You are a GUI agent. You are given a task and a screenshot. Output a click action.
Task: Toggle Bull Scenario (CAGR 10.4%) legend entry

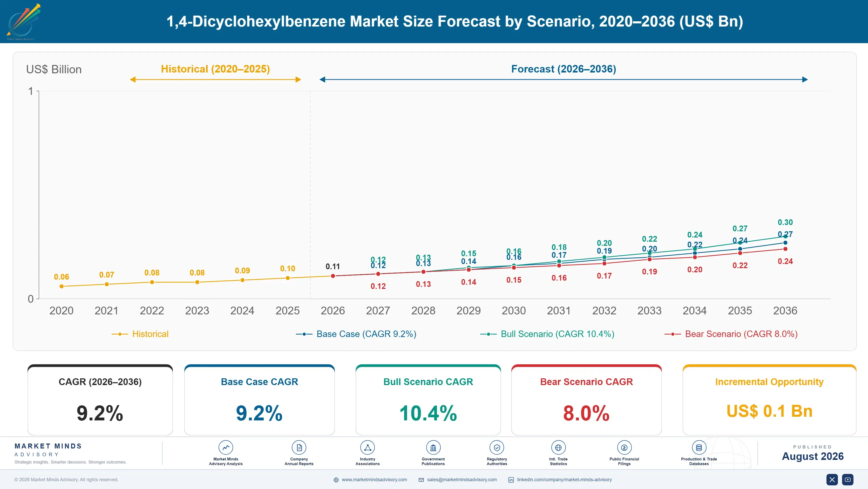[x=547, y=334]
